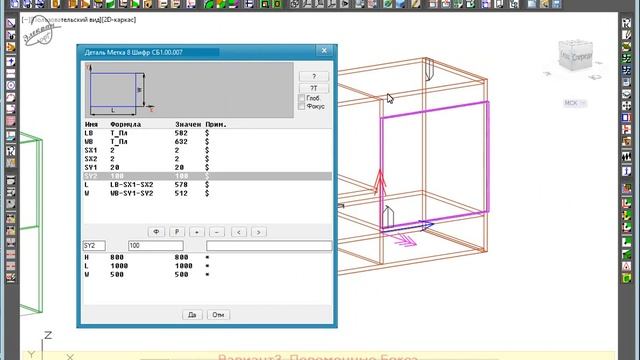This screenshot has width=640, height=360.
Task: Click the blue square frame icon in right toolbar
Action: 627,118
